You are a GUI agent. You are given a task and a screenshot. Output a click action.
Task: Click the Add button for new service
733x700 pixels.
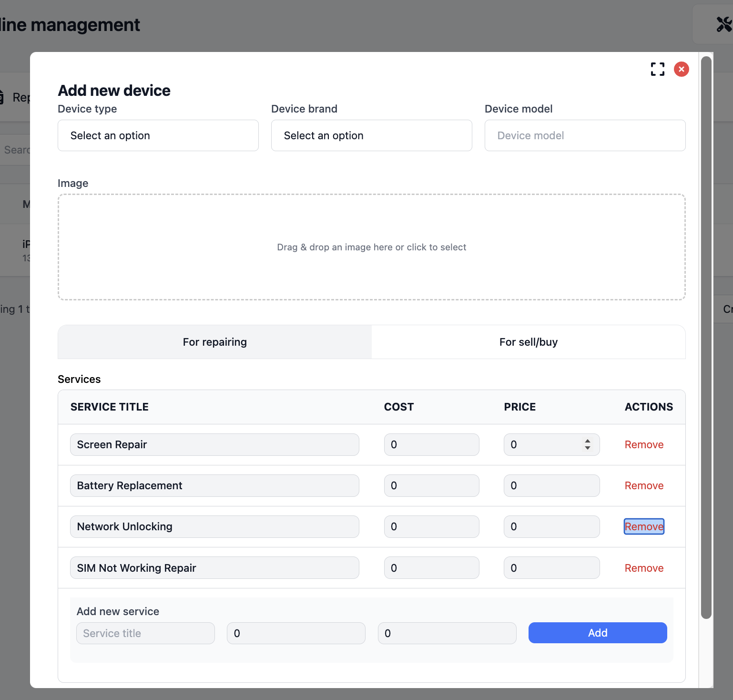(597, 633)
